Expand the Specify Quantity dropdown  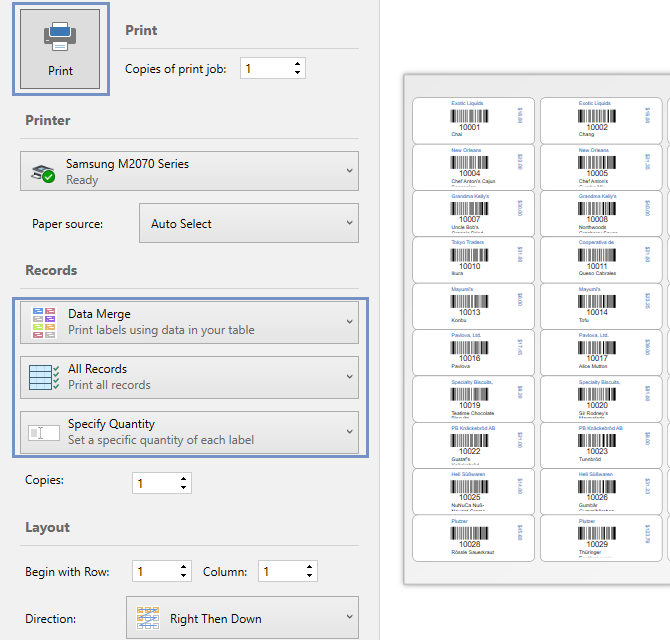click(x=189, y=432)
